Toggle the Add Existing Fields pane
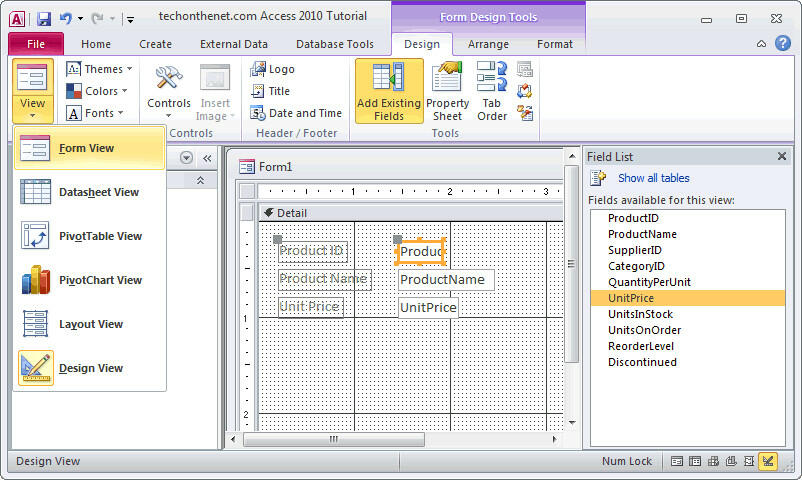Viewport: 802px width, 480px height. 389,91
